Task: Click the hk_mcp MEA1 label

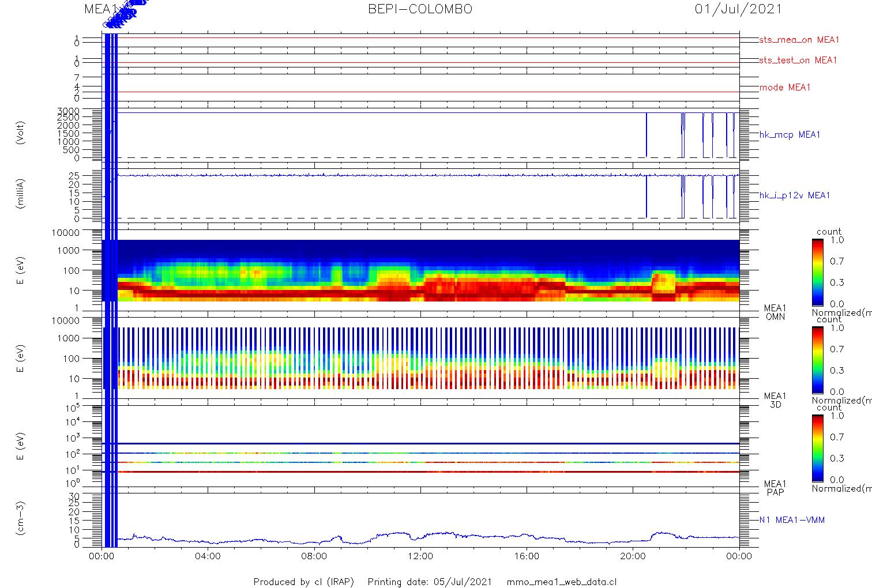Action: click(790, 135)
